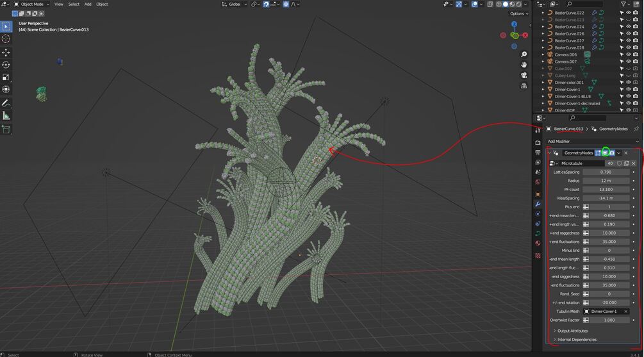
Task: Toggle fake user shield for Microtubule
Action: coord(620,163)
